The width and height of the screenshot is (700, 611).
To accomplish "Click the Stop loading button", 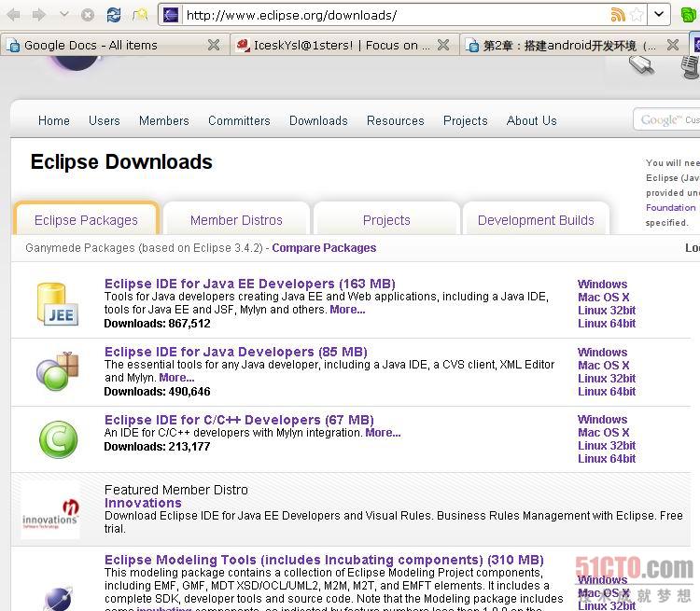I will pyautogui.click(x=88, y=15).
